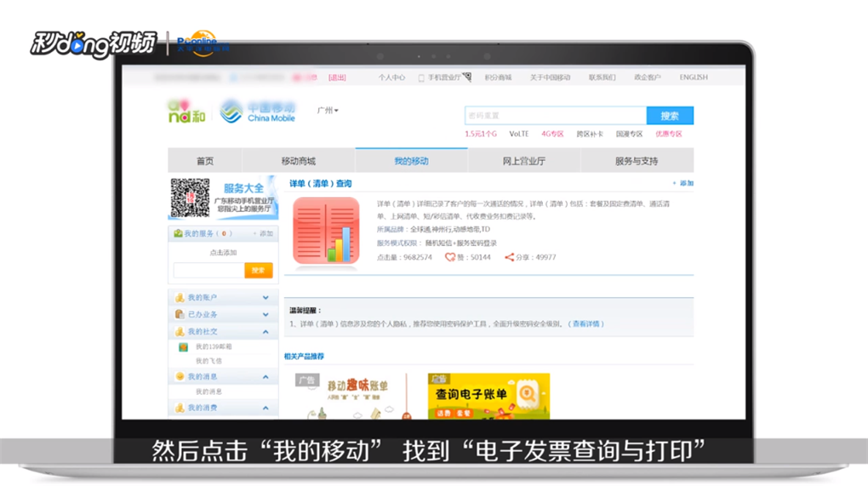Open the 查询电子账单 ad banner
868x486 pixels.
coord(488,397)
